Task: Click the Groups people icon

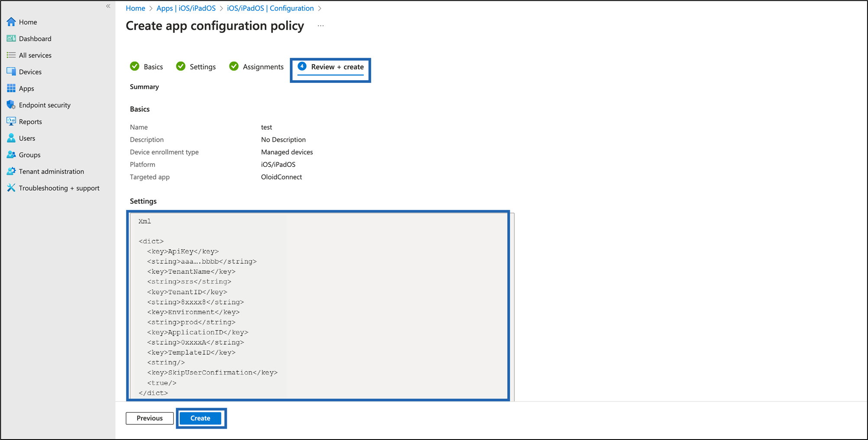Action: click(x=11, y=155)
